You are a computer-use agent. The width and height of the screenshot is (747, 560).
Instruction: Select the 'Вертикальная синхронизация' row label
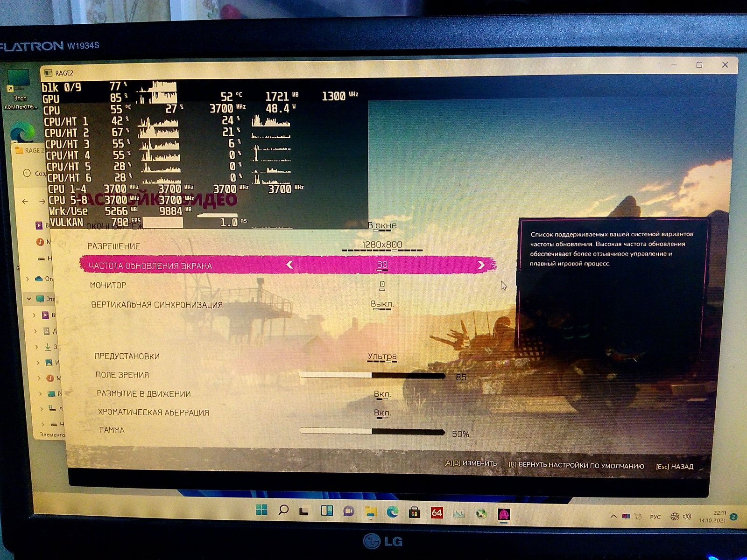click(x=157, y=305)
